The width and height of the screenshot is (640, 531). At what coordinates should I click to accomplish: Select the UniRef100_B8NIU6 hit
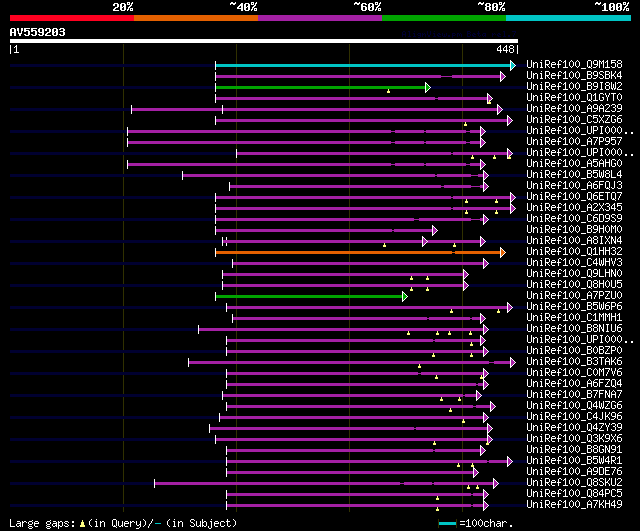(x=574, y=329)
